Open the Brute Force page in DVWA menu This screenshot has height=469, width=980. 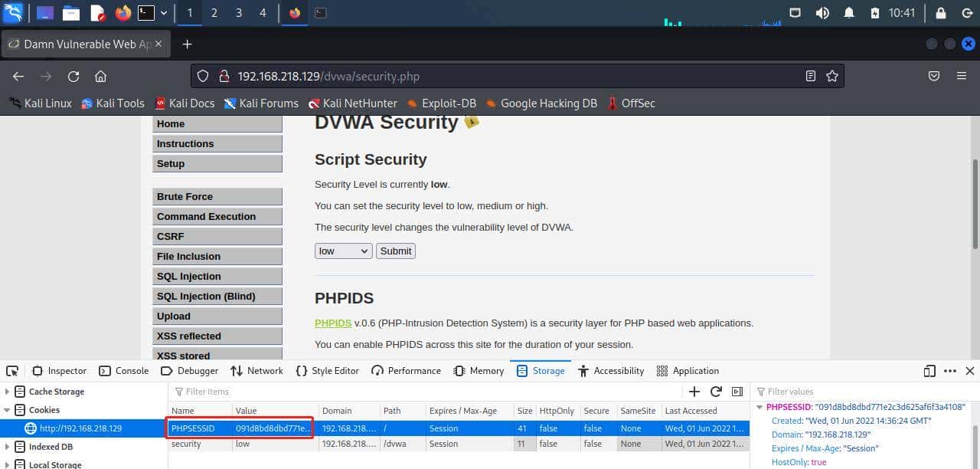point(217,196)
